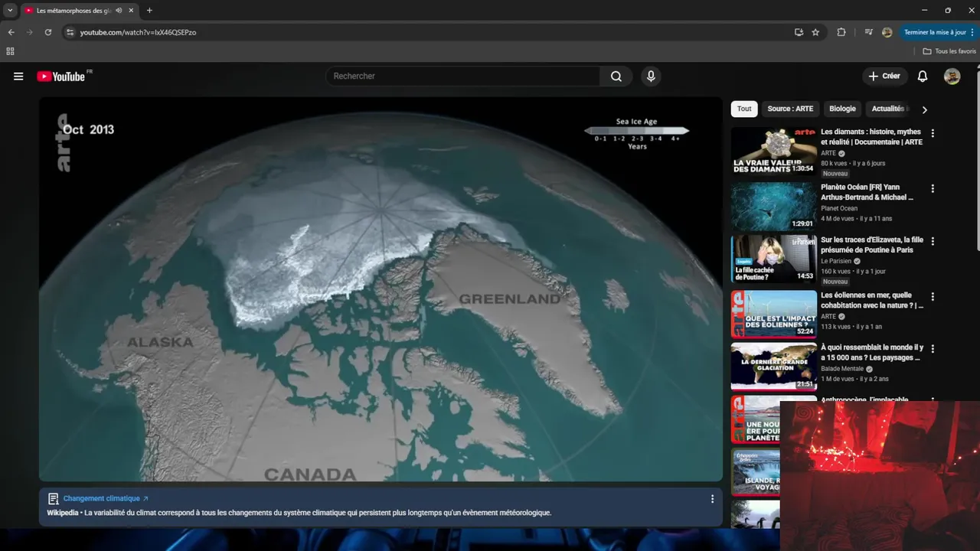Select the Actualités filter chip
The height and width of the screenshot is (551, 980).
(x=888, y=109)
